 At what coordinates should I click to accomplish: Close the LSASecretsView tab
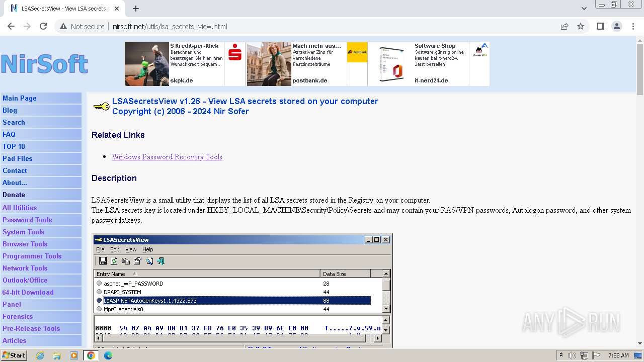click(117, 9)
